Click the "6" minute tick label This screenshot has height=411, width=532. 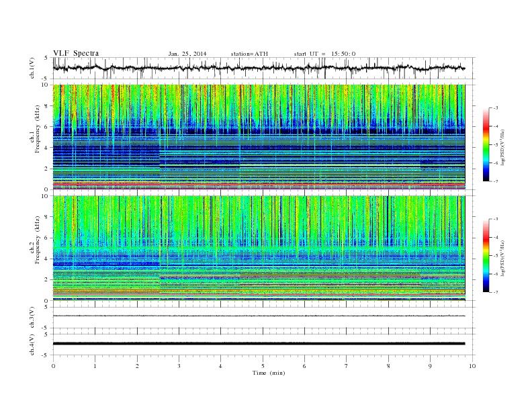pos(304,366)
